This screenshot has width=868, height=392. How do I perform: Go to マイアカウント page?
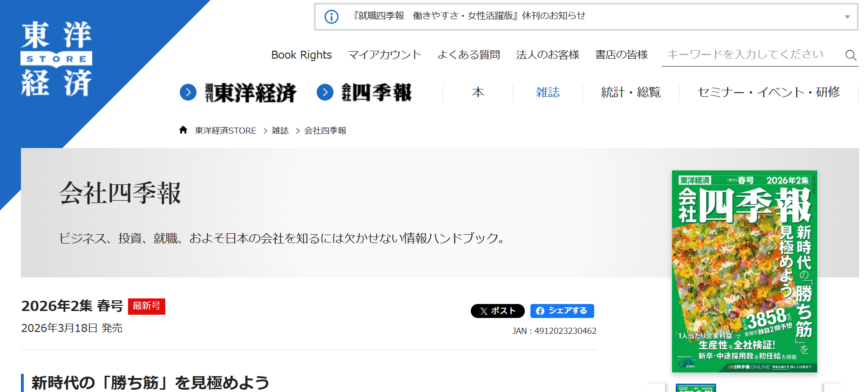384,55
